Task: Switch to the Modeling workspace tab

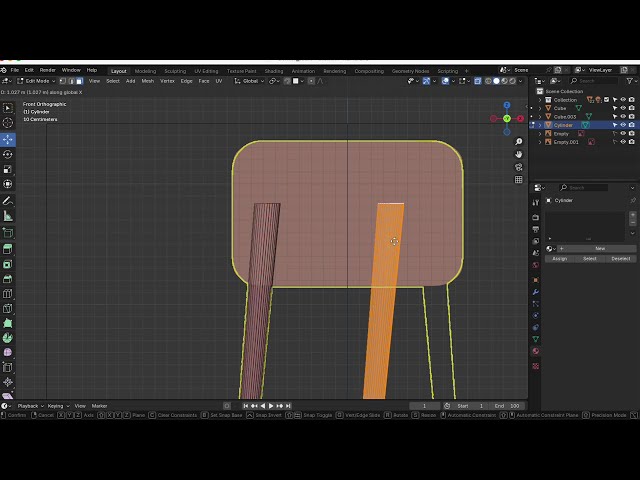Action: pyautogui.click(x=145, y=71)
